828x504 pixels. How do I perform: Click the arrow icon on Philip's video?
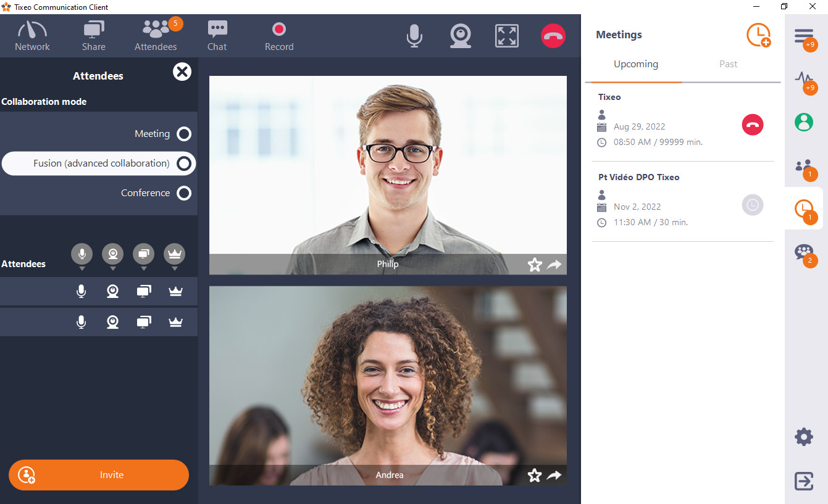coord(554,265)
